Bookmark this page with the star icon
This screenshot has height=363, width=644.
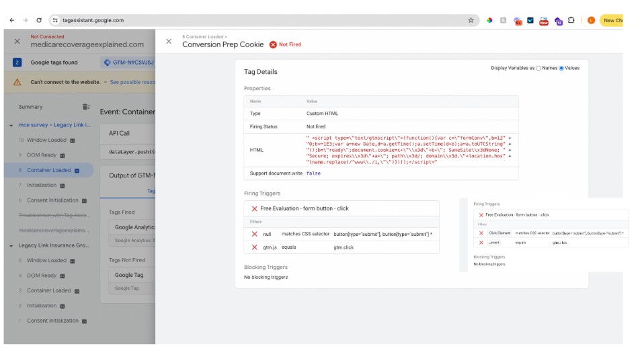click(x=471, y=20)
